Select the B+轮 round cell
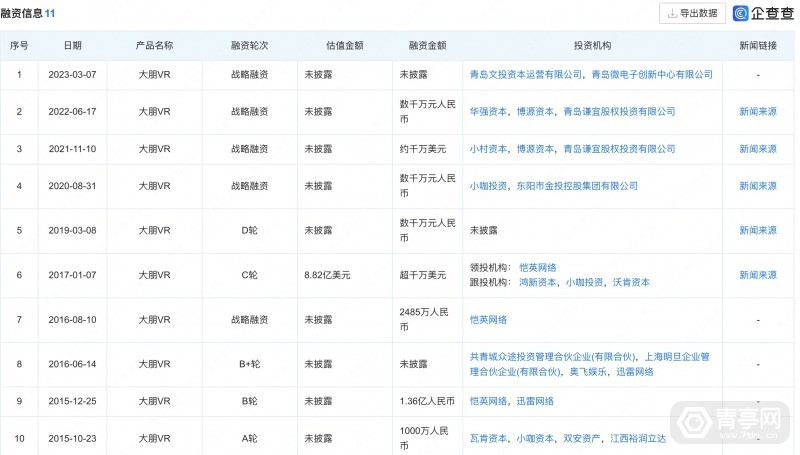 pyautogui.click(x=249, y=364)
